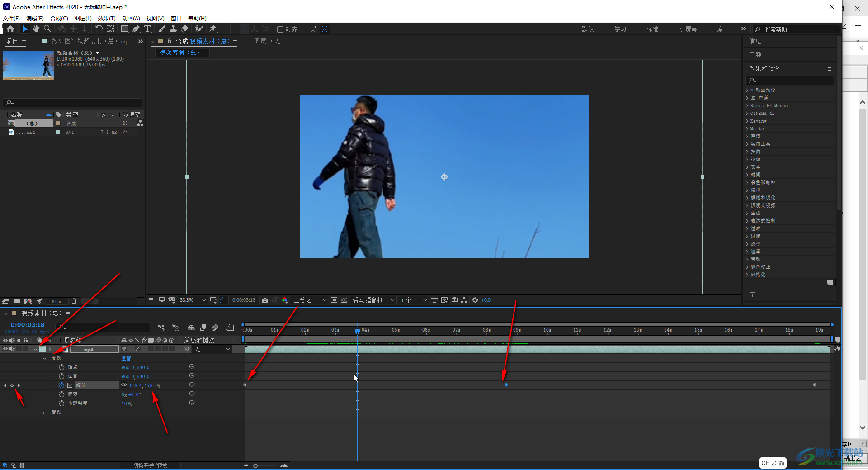This screenshot has width=868, height=470.
Task: Select the Eraser tool
Action: (x=184, y=29)
